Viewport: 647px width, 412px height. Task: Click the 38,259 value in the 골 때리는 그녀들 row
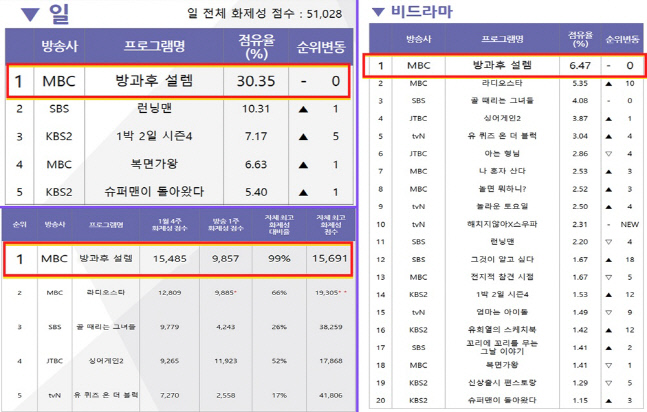331,327
